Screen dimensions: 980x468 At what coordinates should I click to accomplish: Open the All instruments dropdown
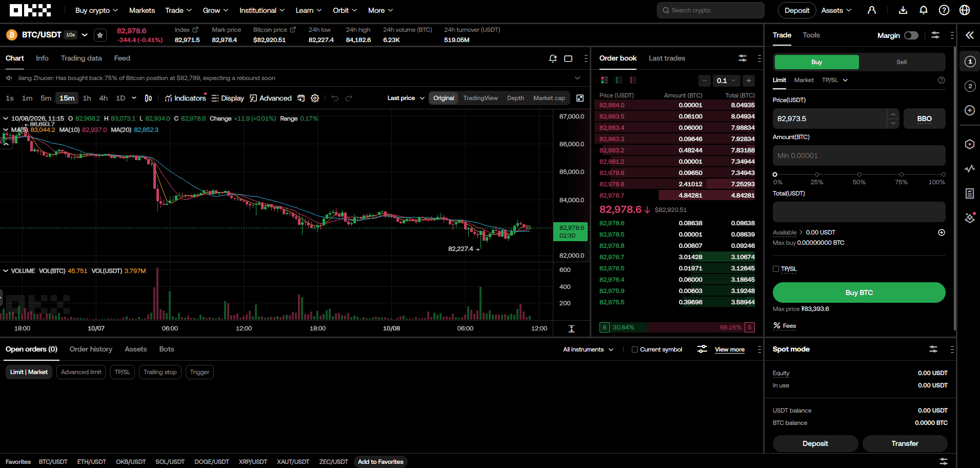coord(588,349)
